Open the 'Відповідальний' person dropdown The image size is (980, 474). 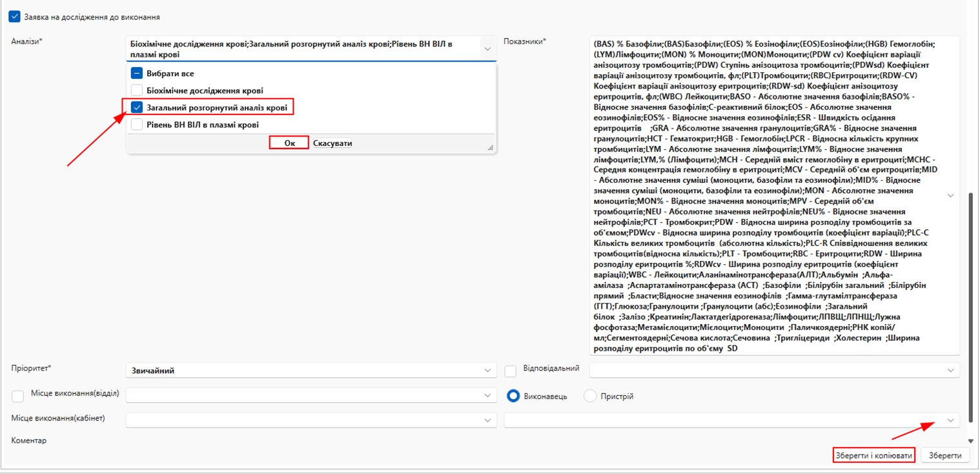950,371
